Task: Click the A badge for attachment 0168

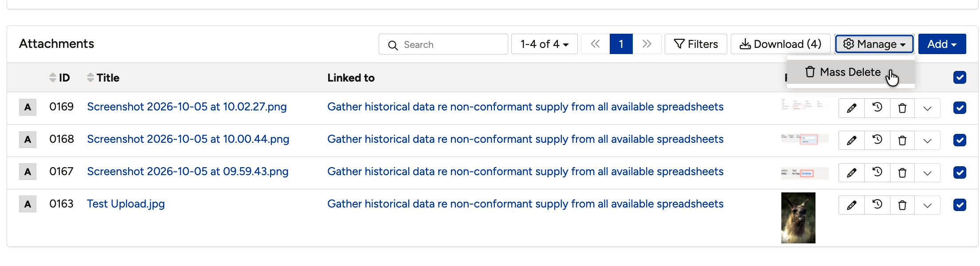Action: coord(27,140)
